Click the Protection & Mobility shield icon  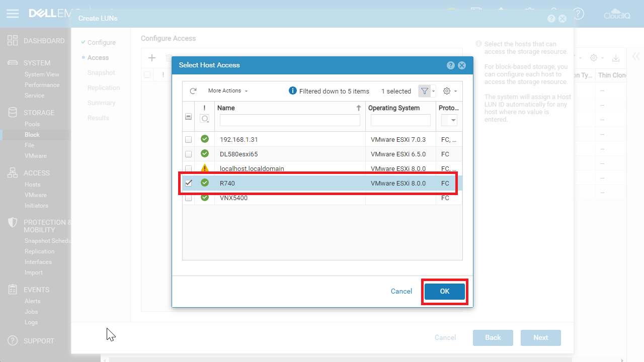(x=14, y=222)
